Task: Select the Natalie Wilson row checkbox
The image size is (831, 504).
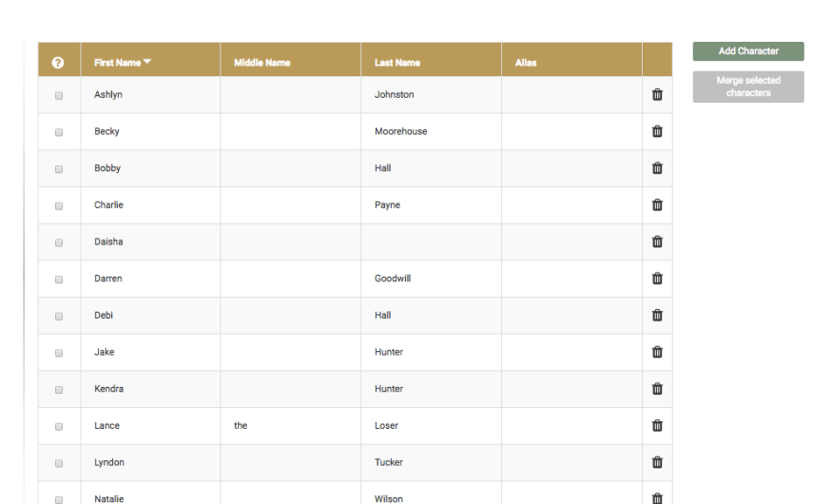Action: point(59,499)
